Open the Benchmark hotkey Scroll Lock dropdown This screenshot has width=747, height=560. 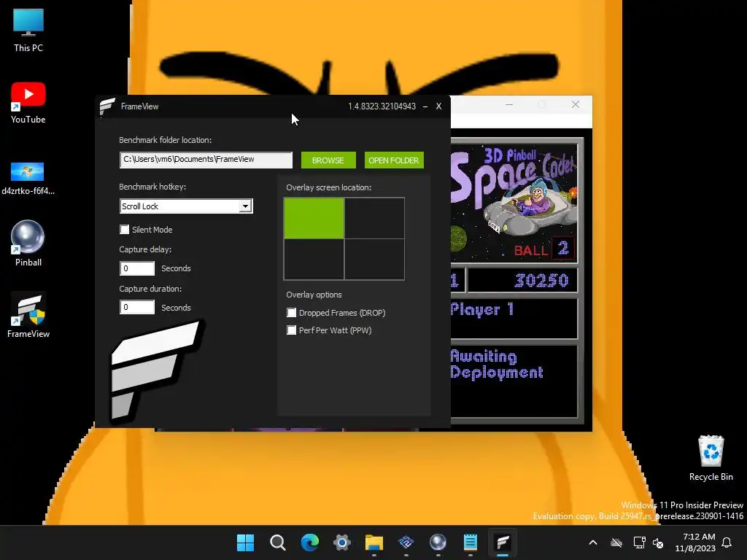click(x=186, y=206)
